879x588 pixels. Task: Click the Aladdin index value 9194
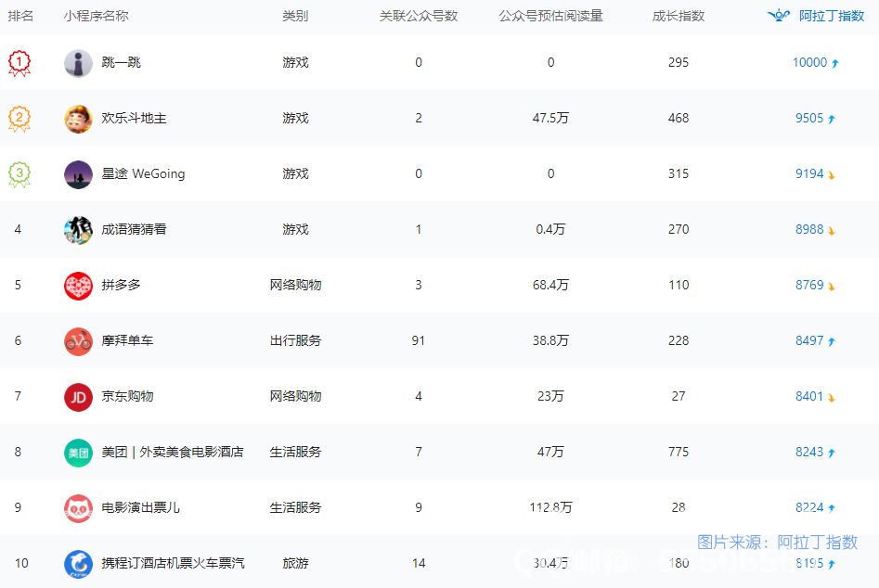[809, 173]
